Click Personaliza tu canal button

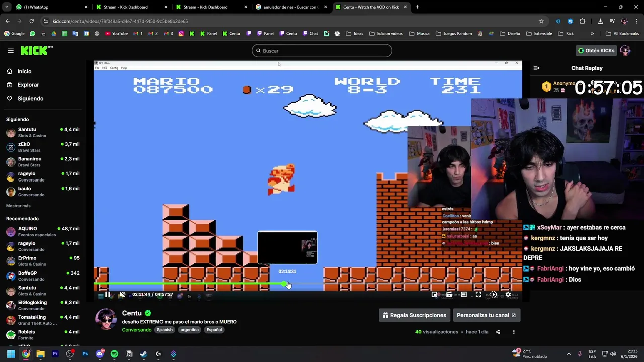(x=486, y=315)
